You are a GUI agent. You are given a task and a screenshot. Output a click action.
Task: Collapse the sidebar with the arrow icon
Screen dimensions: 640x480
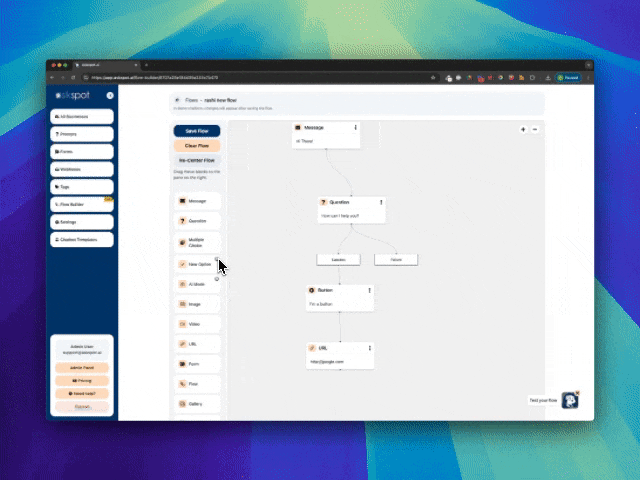110,96
